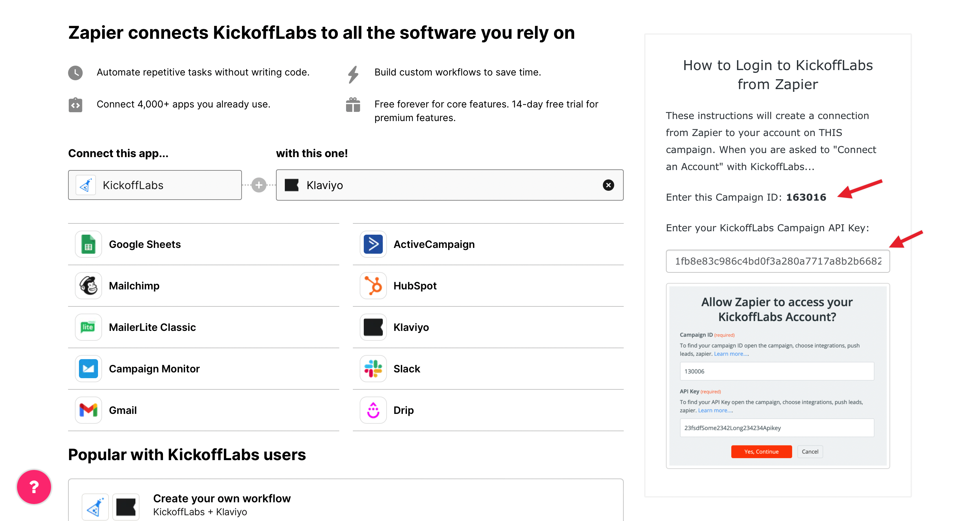Click the Yes, Continue button

(x=761, y=452)
